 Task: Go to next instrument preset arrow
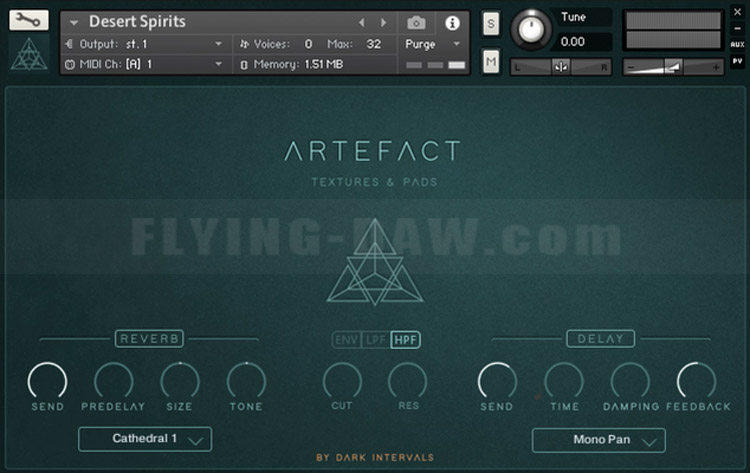(x=383, y=22)
